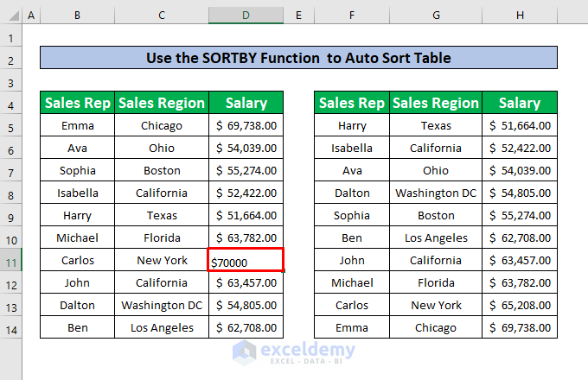Click the Select All corner triangle
The image size is (588, 380).
tap(11, 16)
